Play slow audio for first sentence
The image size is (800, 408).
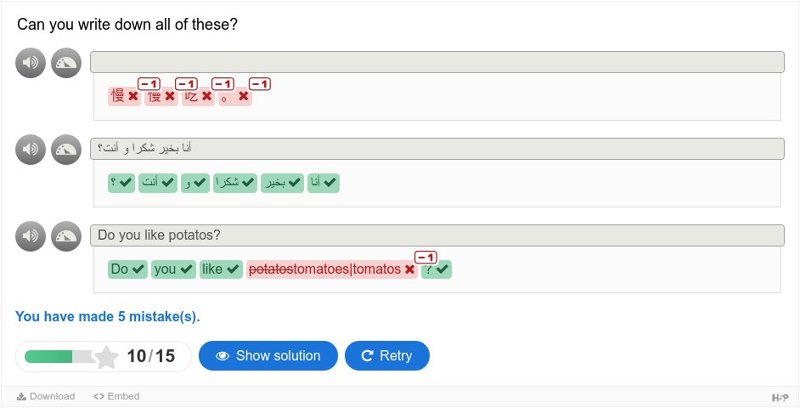tap(66, 63)
